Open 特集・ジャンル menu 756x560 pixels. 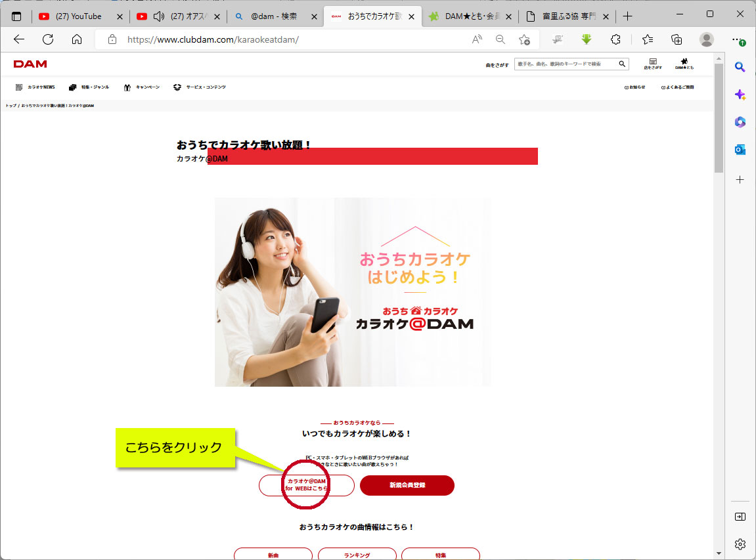(x=89, y=87)
